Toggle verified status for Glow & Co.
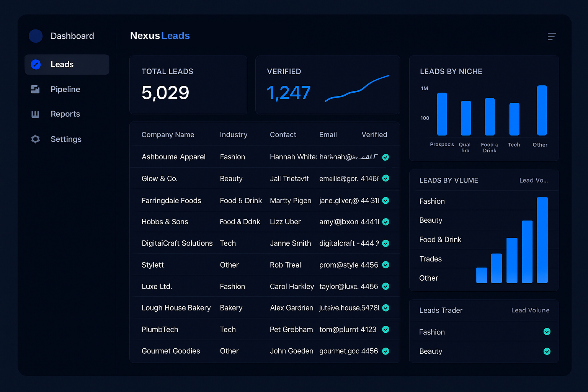This screenshot has height=392, width=588. (385, 178)
